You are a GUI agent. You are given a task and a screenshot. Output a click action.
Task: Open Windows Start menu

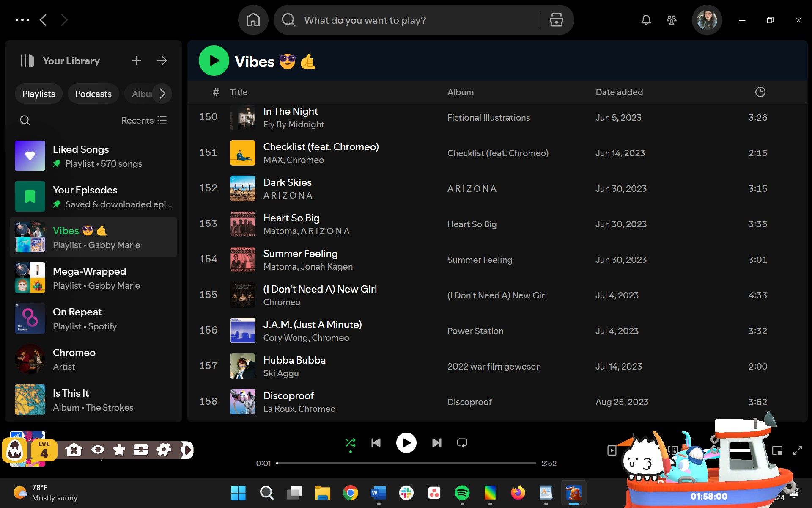coord(238,493)
